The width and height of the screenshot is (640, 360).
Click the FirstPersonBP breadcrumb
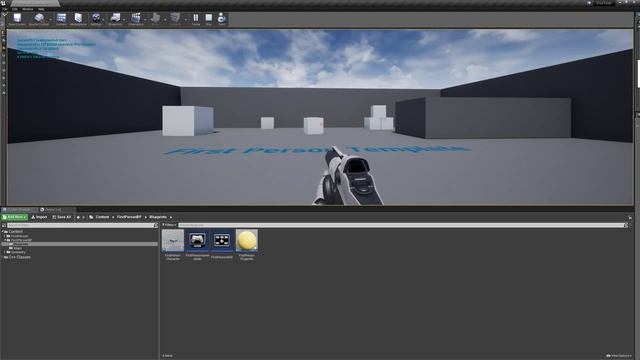pos(129,217)
